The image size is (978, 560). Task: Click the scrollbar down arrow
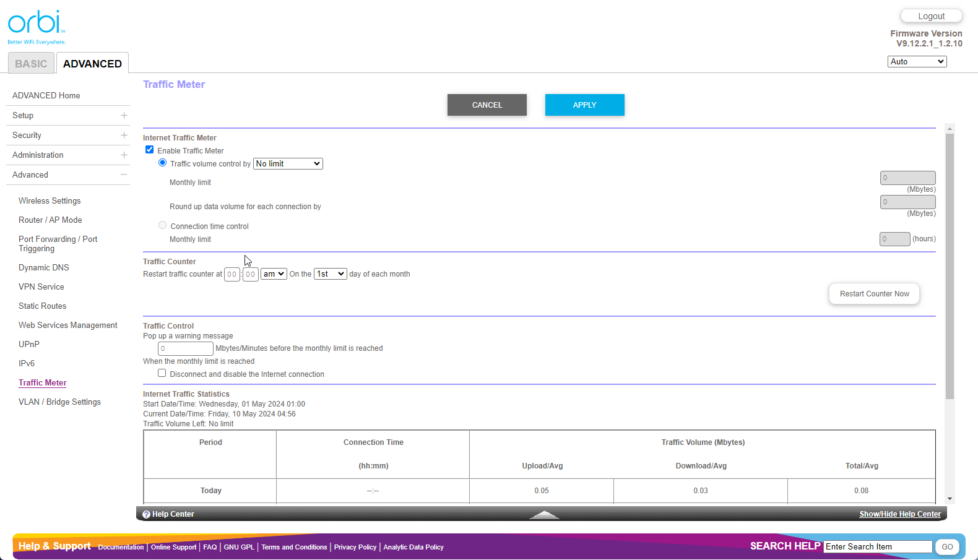[x=950, y=499]
